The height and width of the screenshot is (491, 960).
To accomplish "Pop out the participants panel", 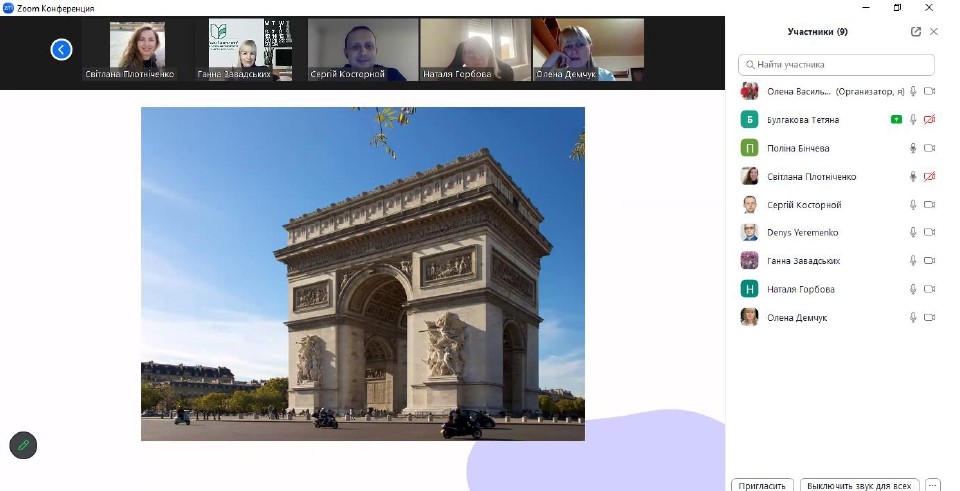I will coord(916,32).
